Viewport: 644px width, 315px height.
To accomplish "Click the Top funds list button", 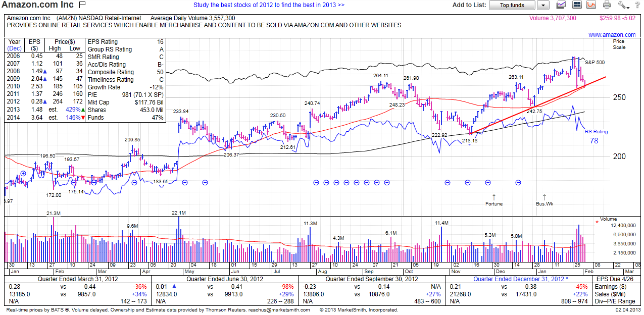I will [512, 5].
